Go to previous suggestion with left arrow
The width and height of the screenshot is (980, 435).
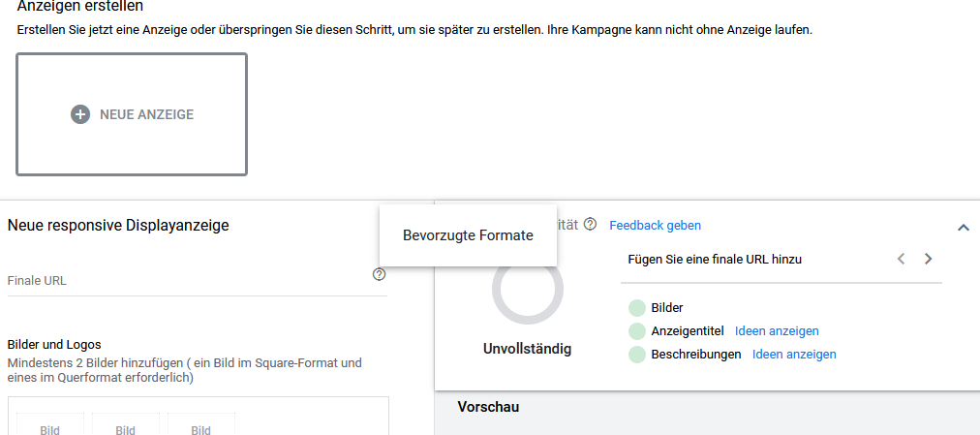902,259
